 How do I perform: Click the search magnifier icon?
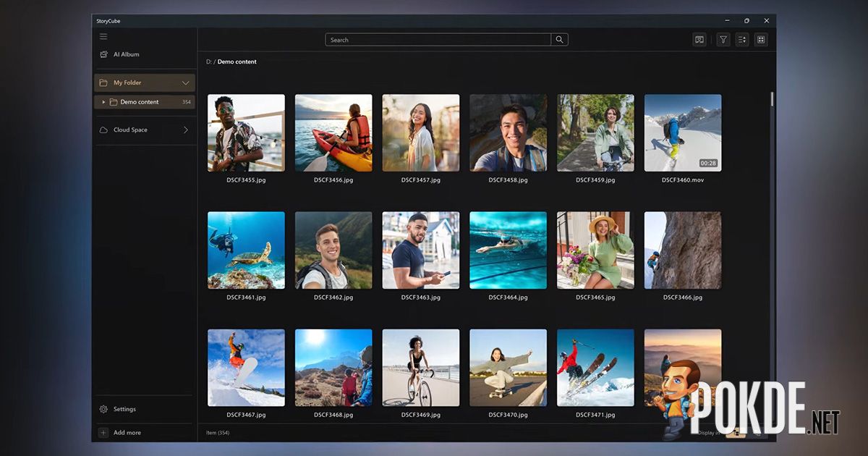pos(559,40)
